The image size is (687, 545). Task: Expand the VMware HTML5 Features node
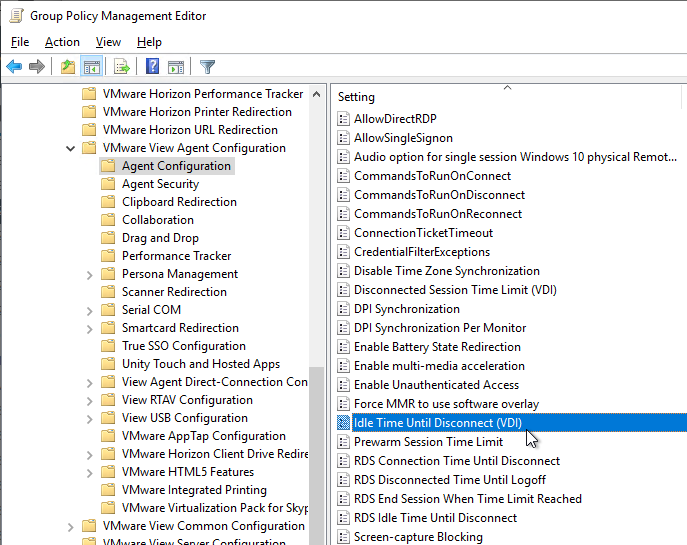pyautogui.click(x=89, y=473)
